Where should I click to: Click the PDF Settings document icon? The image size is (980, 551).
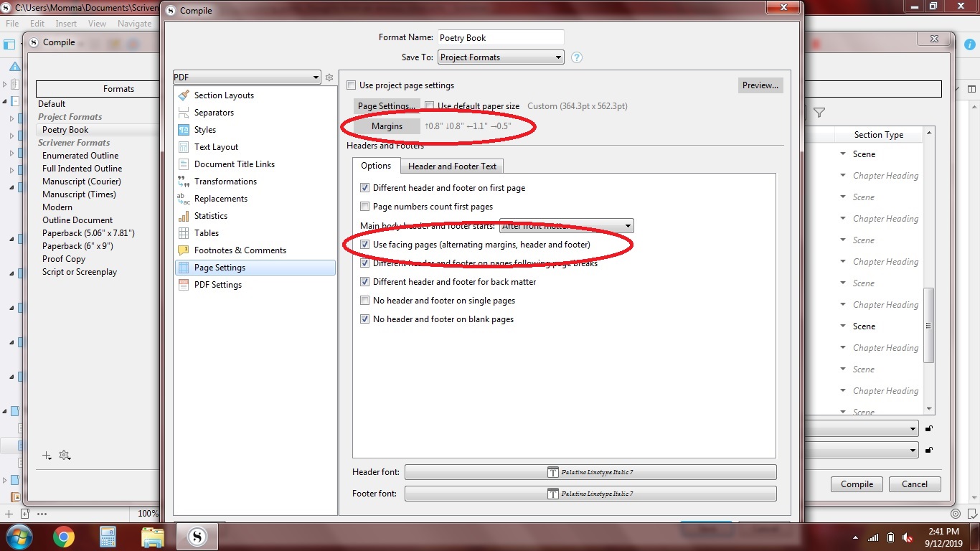click(x=183, y=285)
